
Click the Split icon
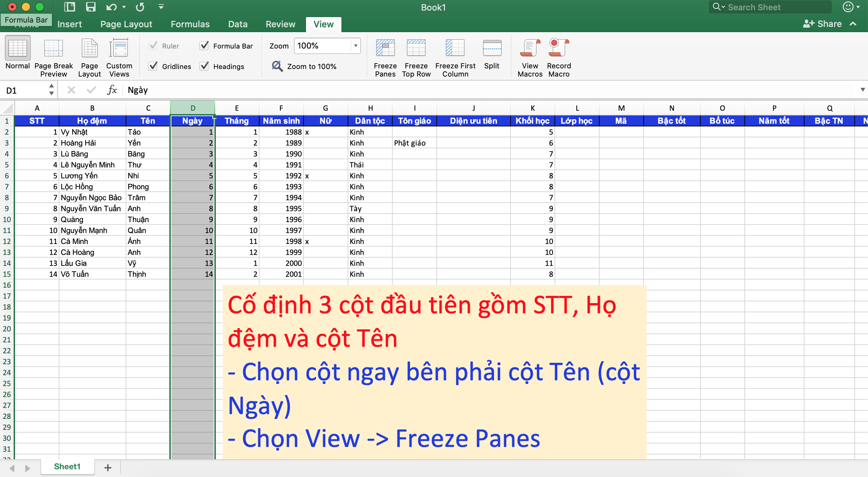click(492, 48)
